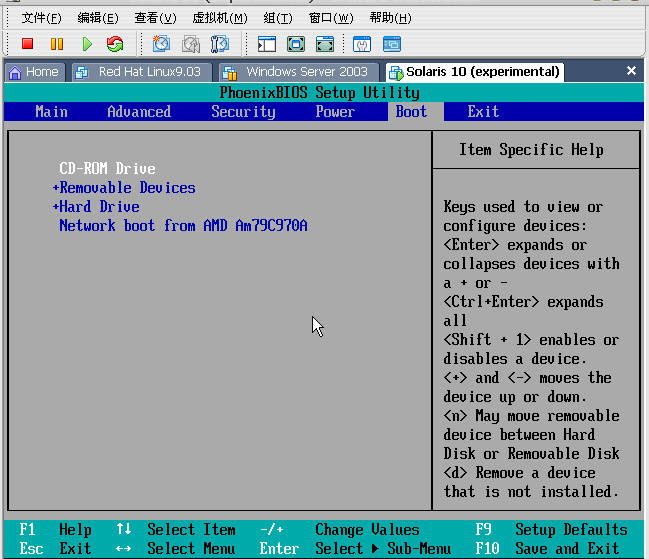The height and width of the screenshot is (559, 649).
Task: Select the BIOS Security menu
Action: [243, 112]
